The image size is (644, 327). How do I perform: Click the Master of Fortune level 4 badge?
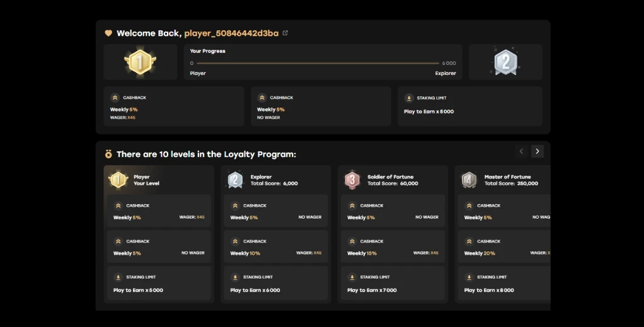[x=469, y=180]
